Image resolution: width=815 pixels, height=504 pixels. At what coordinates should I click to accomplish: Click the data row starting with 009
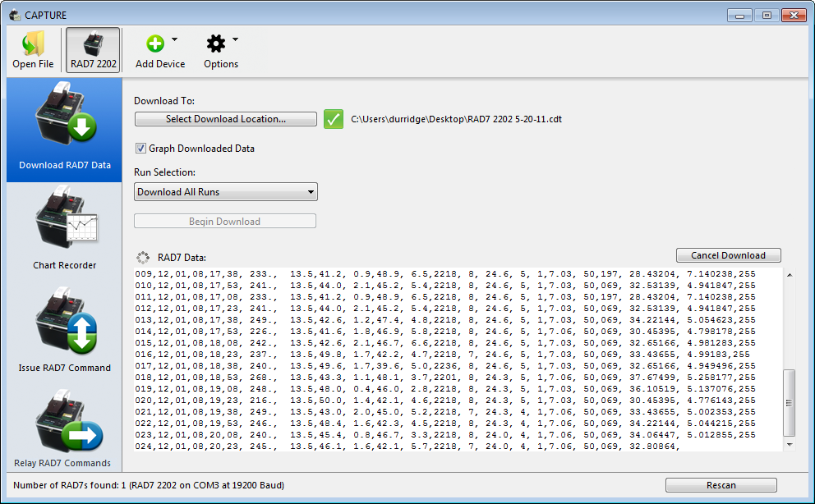coord(445,274)
